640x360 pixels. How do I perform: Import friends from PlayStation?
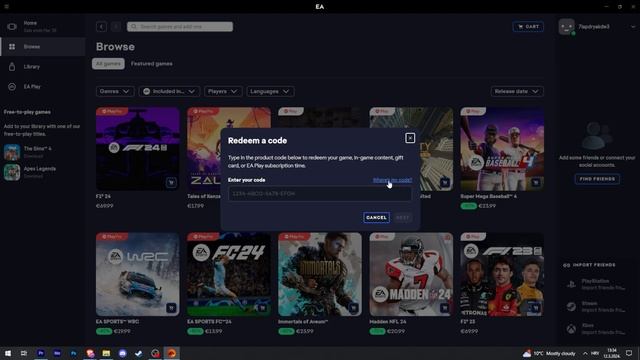tap(597, 284)
